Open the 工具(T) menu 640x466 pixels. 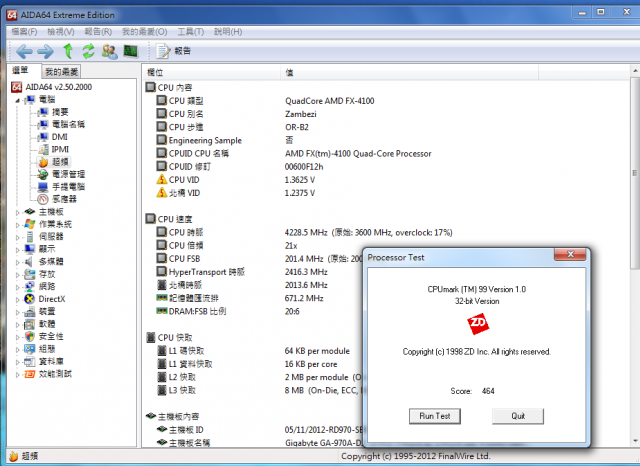[191, 32]
